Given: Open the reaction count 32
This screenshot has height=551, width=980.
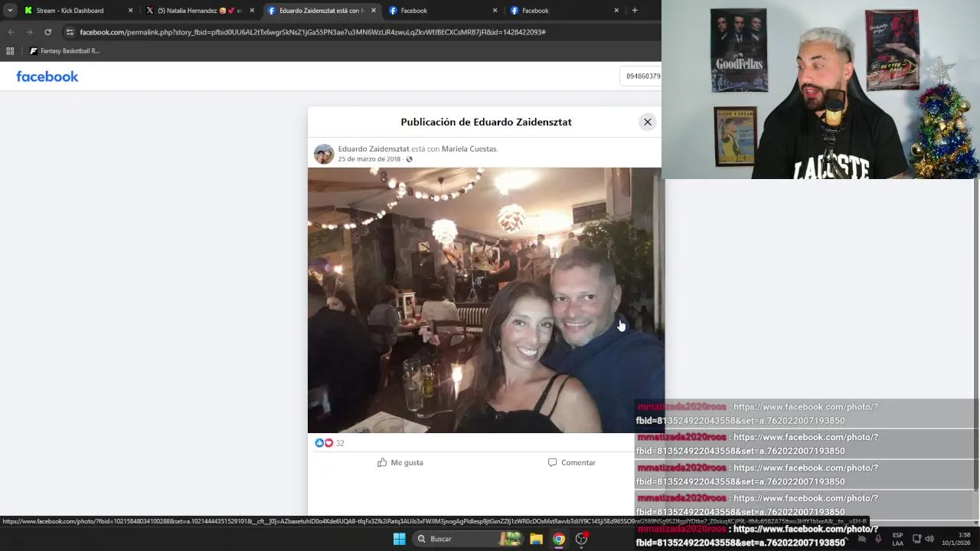Looking at the screenshot, I should [340, 443].
